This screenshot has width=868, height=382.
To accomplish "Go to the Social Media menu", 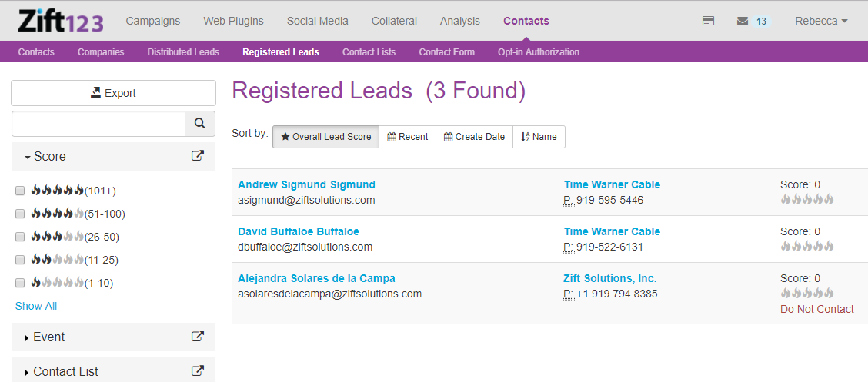I will click(x=318, y=21).
